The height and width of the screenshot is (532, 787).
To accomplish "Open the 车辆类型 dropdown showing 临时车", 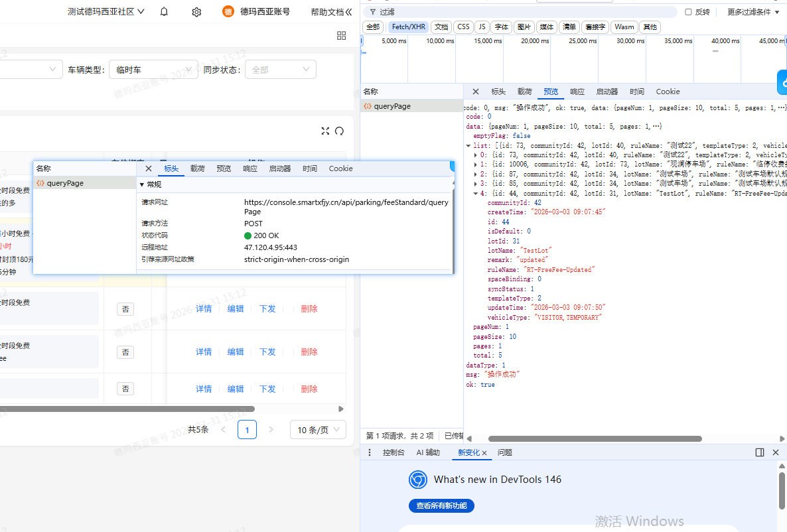I will 153,70.
